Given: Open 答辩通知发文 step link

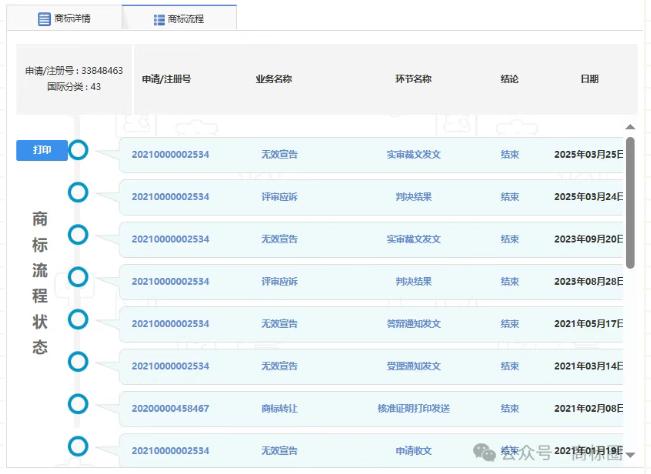Looking at the screenshot, I should point(413,324).
